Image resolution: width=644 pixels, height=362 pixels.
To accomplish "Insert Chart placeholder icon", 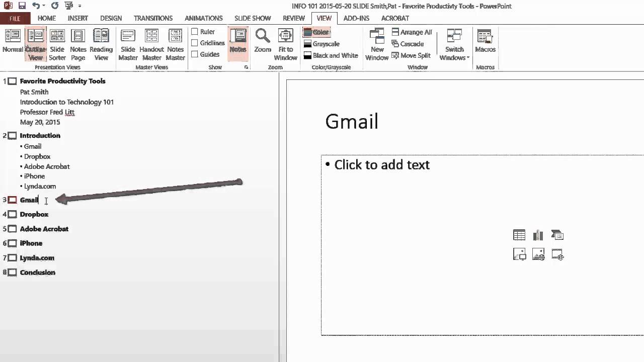I will pos(538,235).
